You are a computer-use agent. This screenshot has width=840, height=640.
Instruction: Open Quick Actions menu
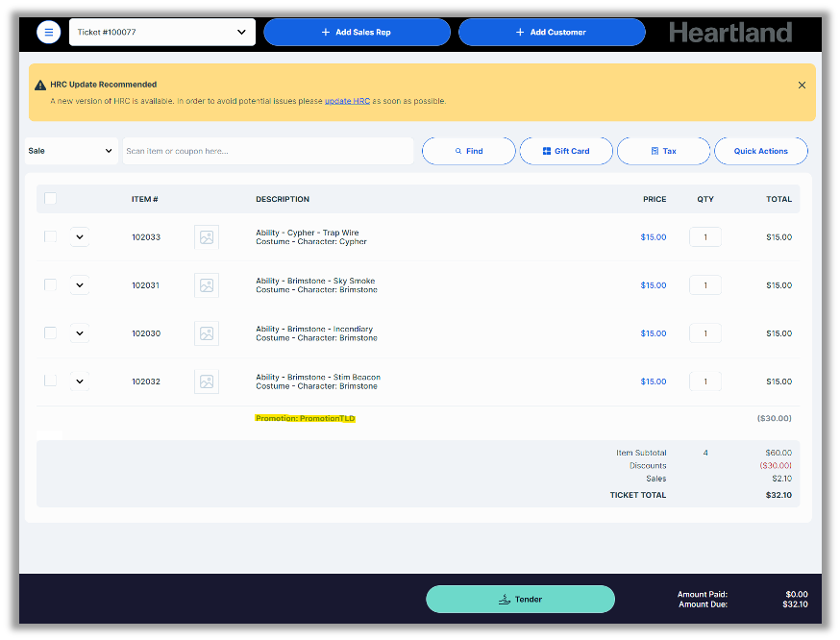(x=760, y=151)
